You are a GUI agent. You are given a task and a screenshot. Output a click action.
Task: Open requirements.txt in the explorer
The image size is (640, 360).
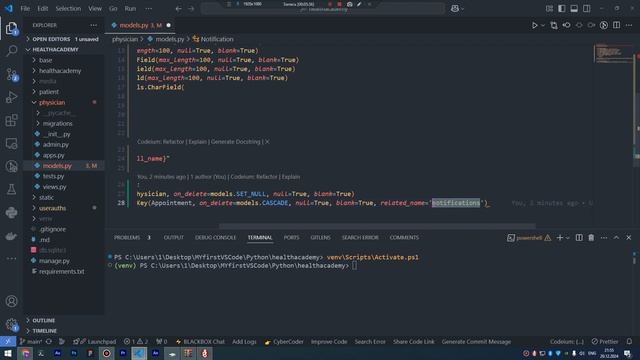(61, 271)
